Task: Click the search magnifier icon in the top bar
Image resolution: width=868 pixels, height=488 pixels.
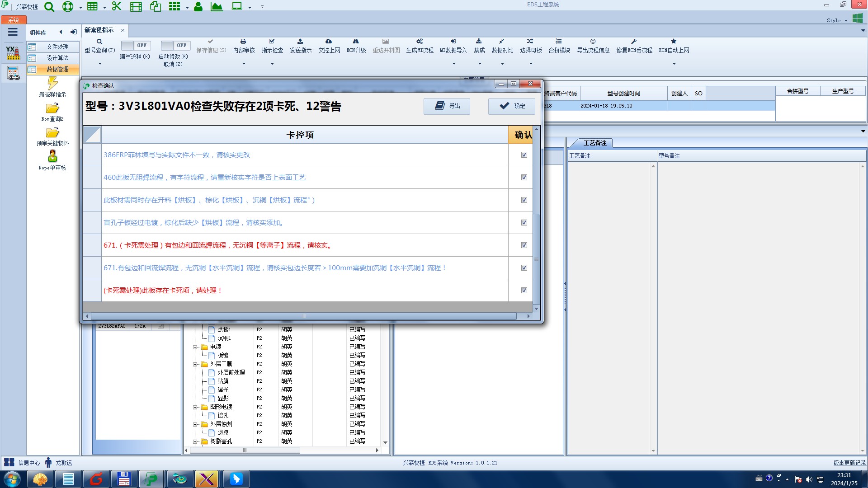Action: pos(49,7)
